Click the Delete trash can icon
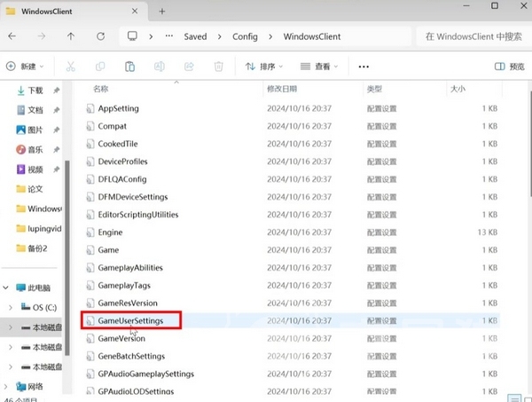 218,67
